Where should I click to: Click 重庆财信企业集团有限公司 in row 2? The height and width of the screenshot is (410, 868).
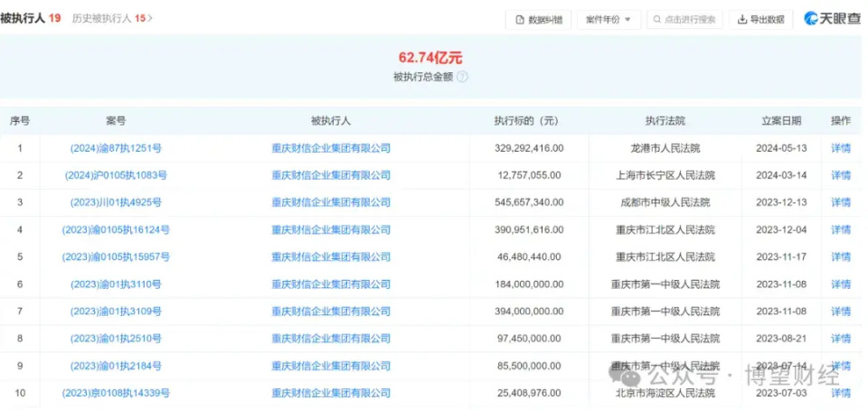pyautogui.click(x=331, y=175)
